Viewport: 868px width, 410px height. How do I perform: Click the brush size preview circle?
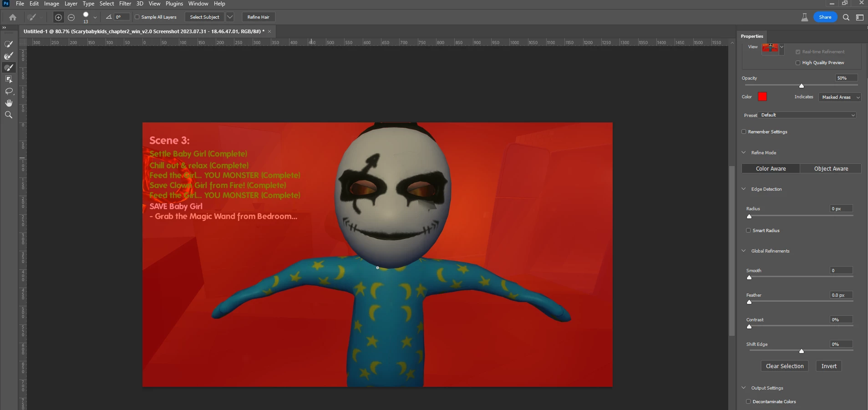(86, 15)
